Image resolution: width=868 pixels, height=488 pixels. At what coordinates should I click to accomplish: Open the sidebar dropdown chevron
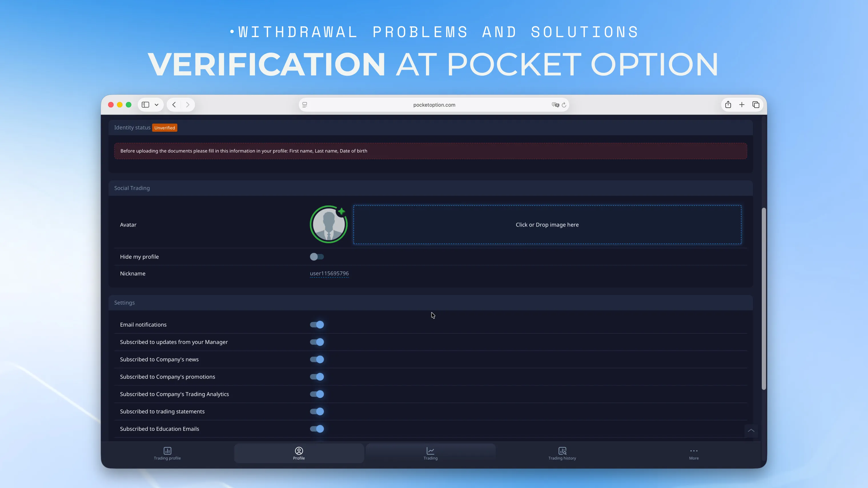click(157, 105)
